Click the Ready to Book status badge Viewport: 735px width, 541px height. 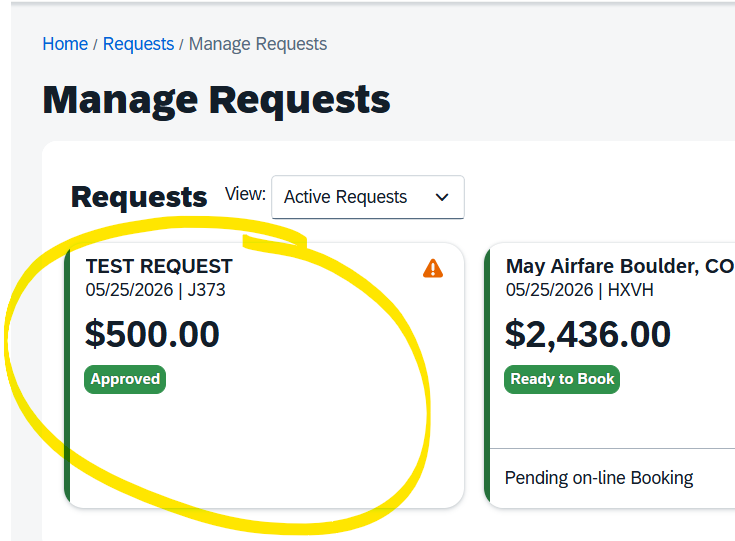pyautogui.click(x=562, y=379)
